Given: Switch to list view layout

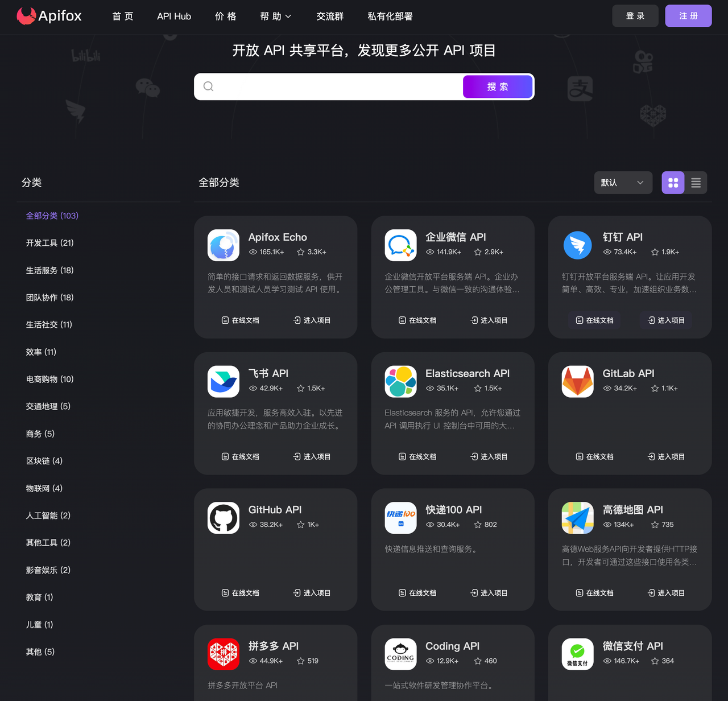Looking at the screenshot, I should pyautogui.click(x=696, y=183).
